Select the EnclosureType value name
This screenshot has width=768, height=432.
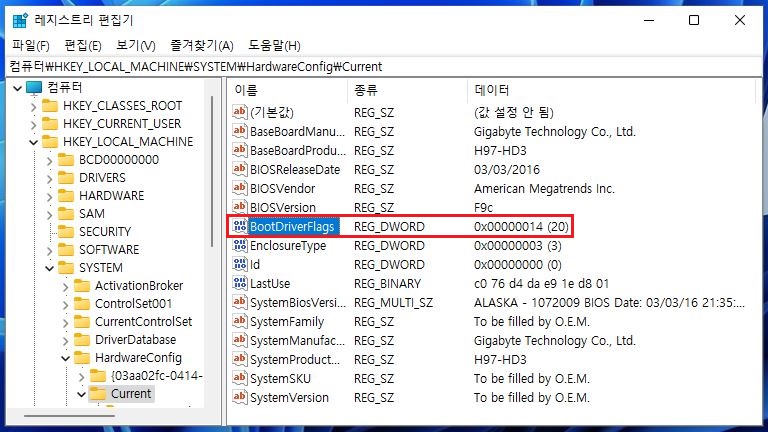(288, 245)
